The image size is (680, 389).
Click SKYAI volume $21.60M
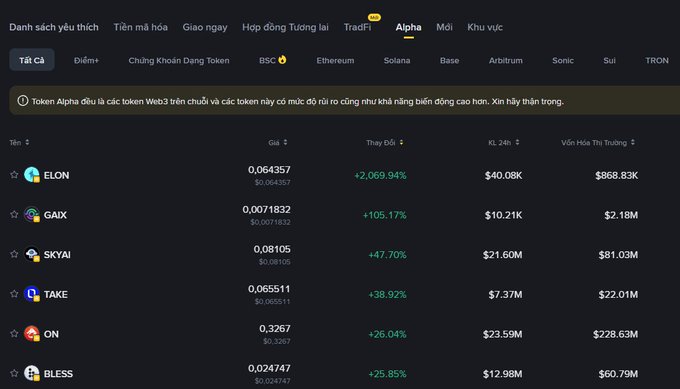point(503,255)
